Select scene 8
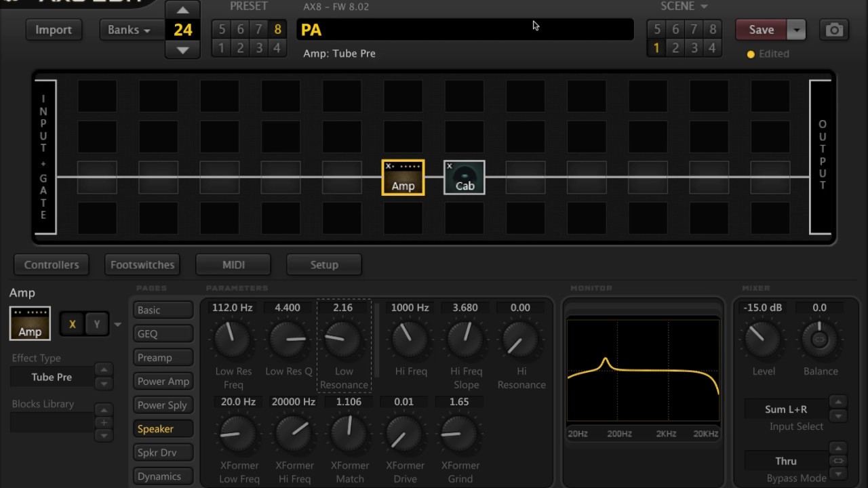The image size is (868, 488). tap(712, 29)
